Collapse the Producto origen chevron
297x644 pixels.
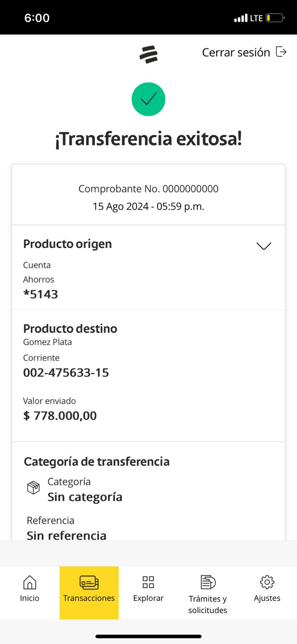click(x=264, y=246)
